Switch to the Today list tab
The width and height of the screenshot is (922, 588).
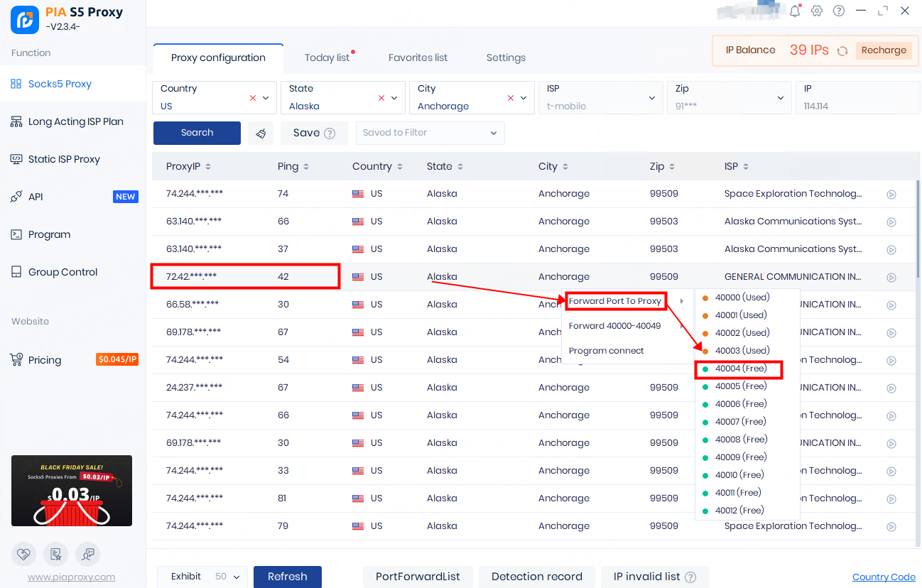(x=327, y=58)
